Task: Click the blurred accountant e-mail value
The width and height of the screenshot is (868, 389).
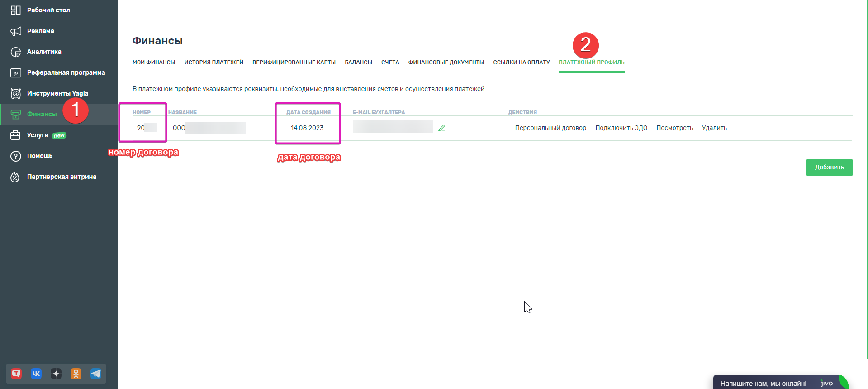Action: pos(393,126)
